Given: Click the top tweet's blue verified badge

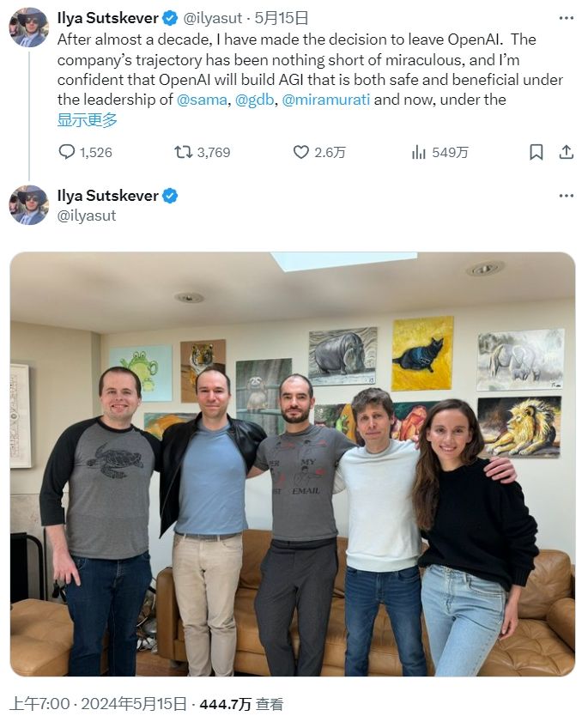Looking at the screenshot, I should (x=171, y=18).
